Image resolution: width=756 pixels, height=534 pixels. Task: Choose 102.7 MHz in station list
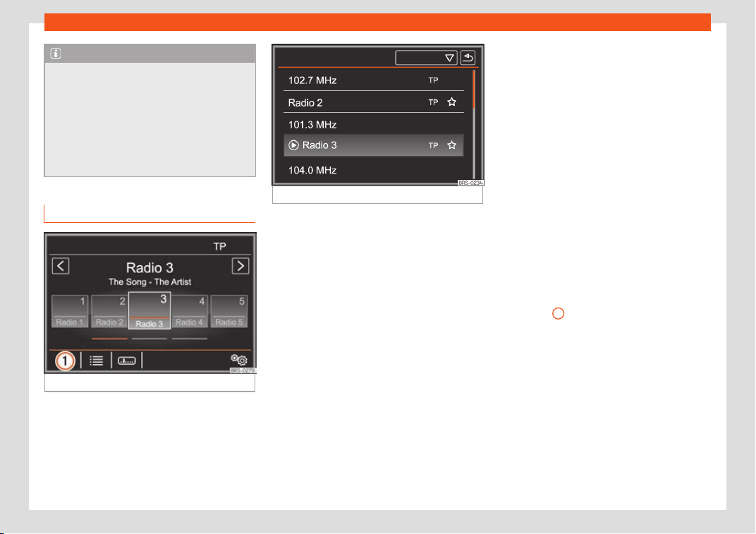374,80
